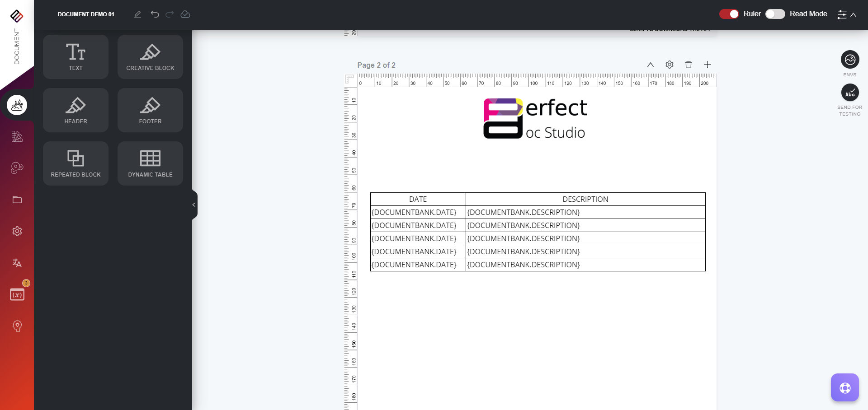Open the translation section in sidebar
Image resolution: width=868 pixels, height=410 pixels.
[x=17, y=263]
